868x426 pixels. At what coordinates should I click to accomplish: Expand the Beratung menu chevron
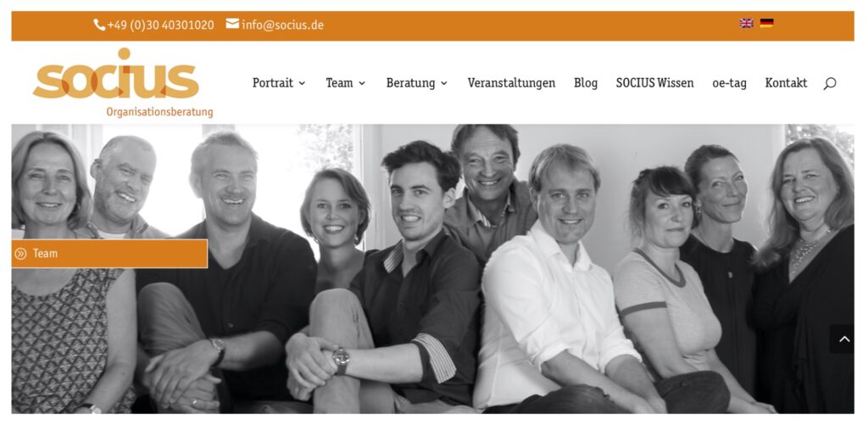tap(444, 84)
